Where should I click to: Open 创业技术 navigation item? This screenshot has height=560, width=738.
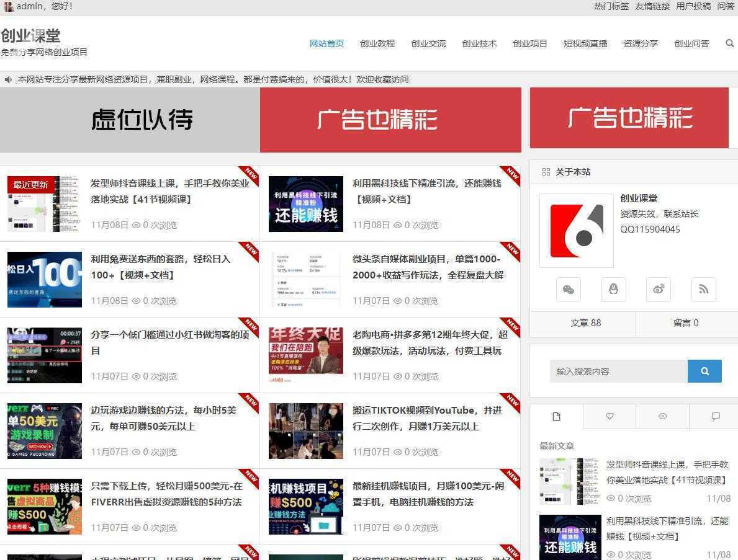479,43
